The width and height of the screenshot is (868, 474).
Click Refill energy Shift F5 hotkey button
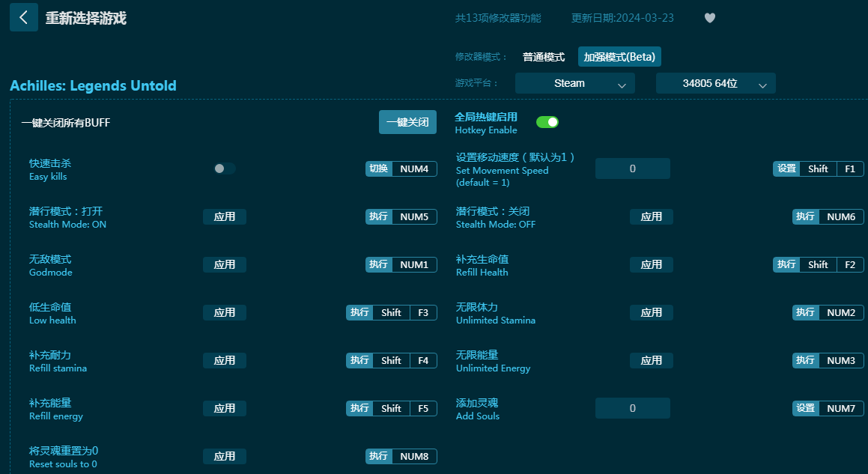point(392,408)
